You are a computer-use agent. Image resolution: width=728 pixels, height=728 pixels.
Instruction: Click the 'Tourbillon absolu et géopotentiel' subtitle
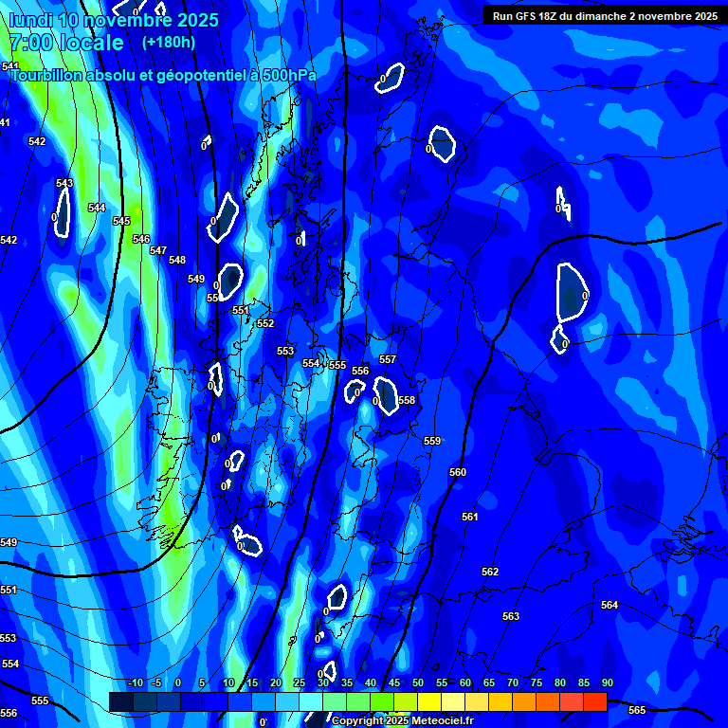coord(163,76)
